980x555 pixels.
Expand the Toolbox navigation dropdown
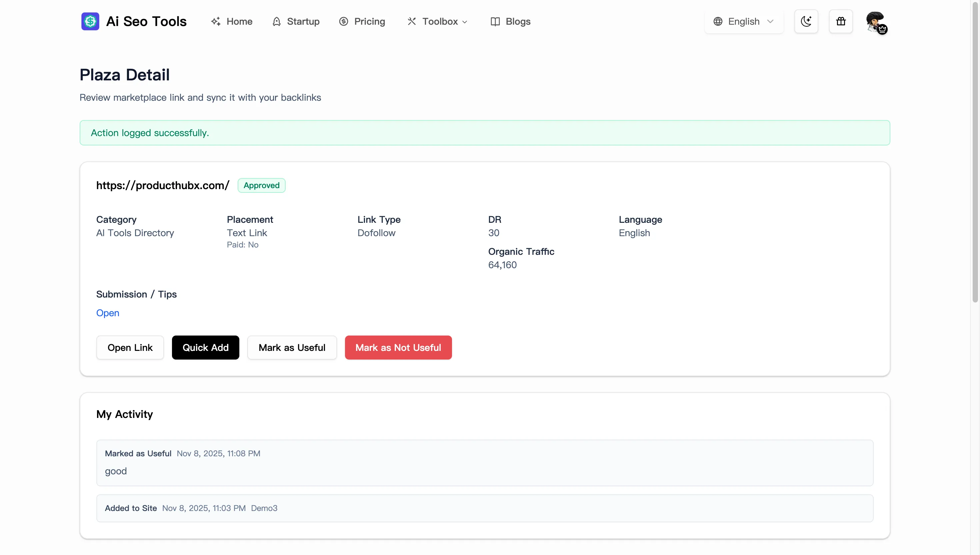[436, 21]
